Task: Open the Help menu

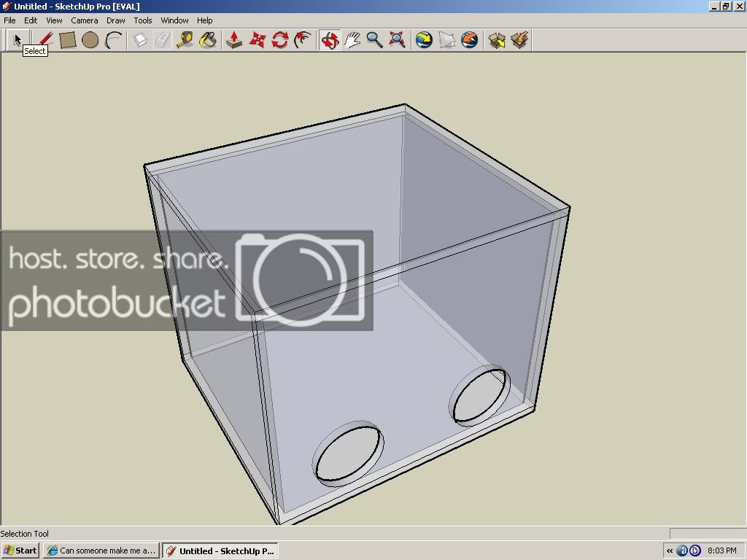Action: [x=204, y=20]
